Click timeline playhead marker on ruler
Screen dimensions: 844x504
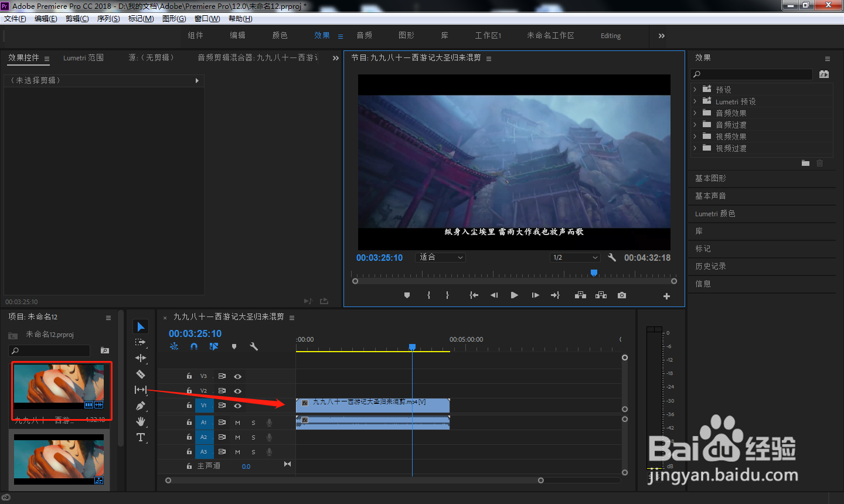coord(412,347)
